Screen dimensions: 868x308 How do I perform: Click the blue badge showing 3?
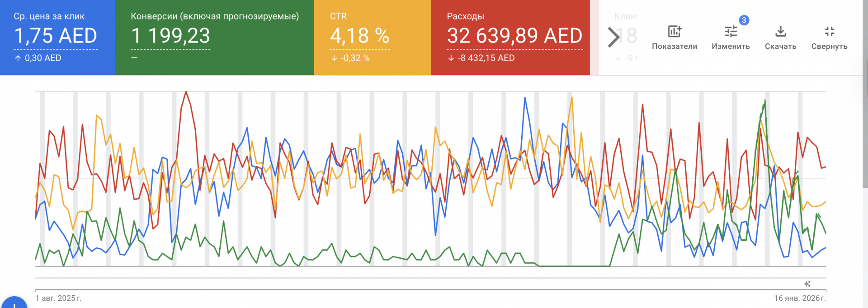point(744,20)
